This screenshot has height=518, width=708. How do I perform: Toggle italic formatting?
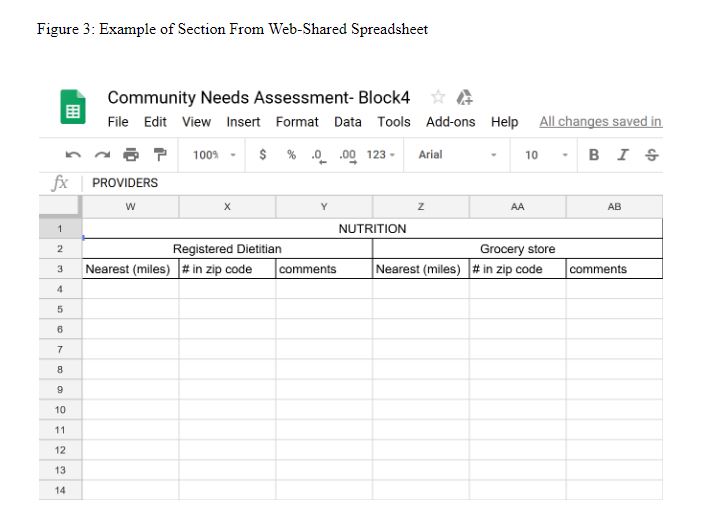623,155
